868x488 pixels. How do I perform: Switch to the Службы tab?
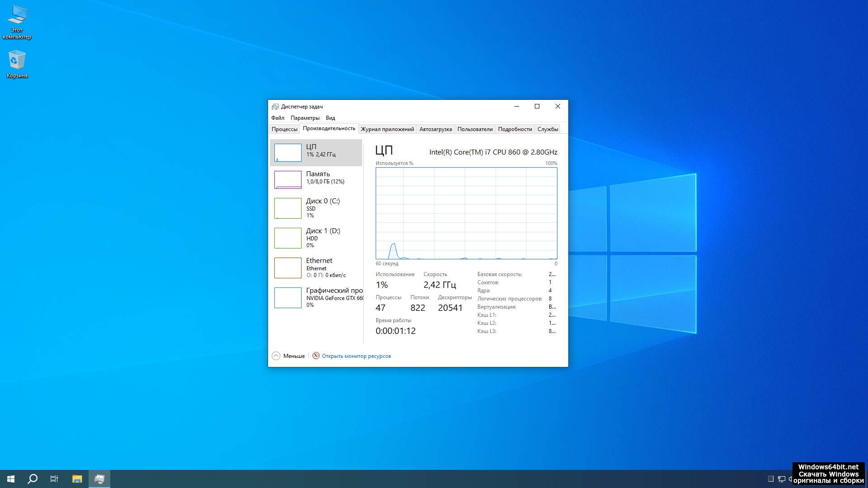tap(547, 129)
